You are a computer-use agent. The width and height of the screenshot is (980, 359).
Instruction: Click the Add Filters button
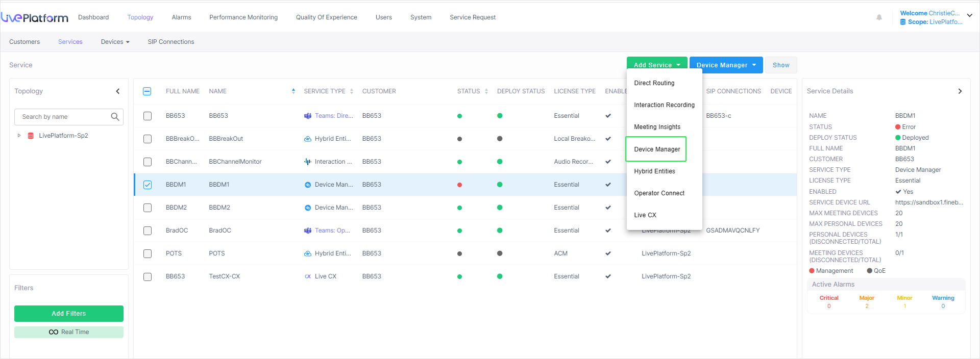(x=69, y=314)
